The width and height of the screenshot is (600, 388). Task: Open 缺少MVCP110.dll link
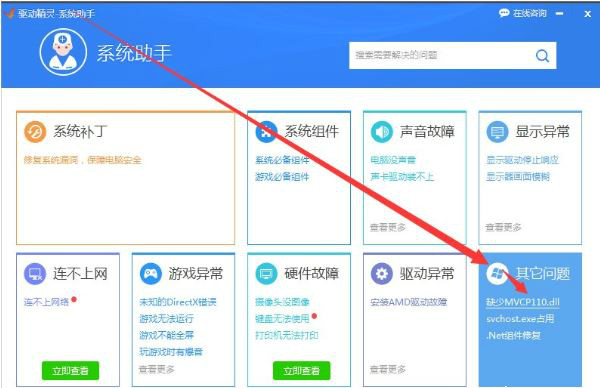pos(523,302)
